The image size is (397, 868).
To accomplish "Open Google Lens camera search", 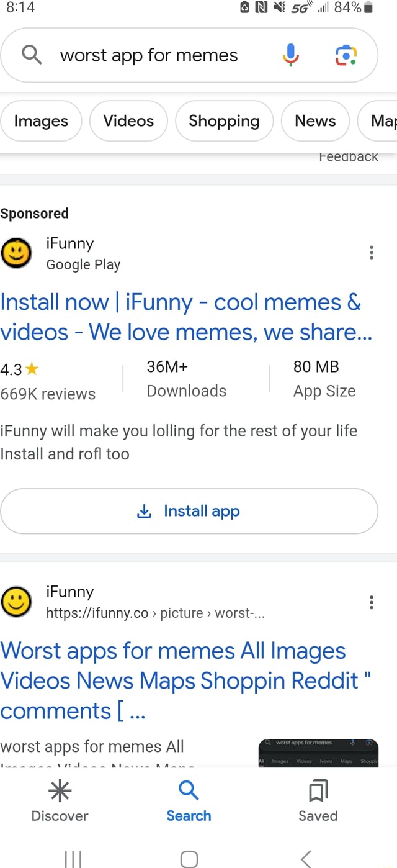I will point(346,55).
